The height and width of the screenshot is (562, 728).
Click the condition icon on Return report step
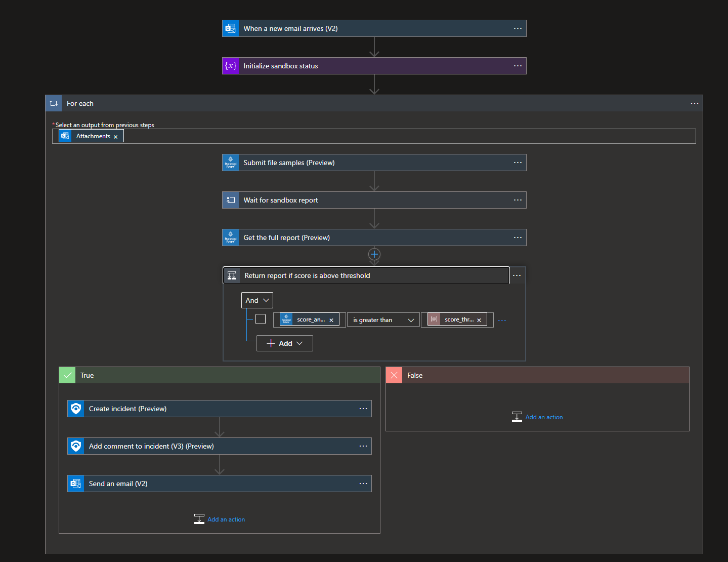[232, 275]
